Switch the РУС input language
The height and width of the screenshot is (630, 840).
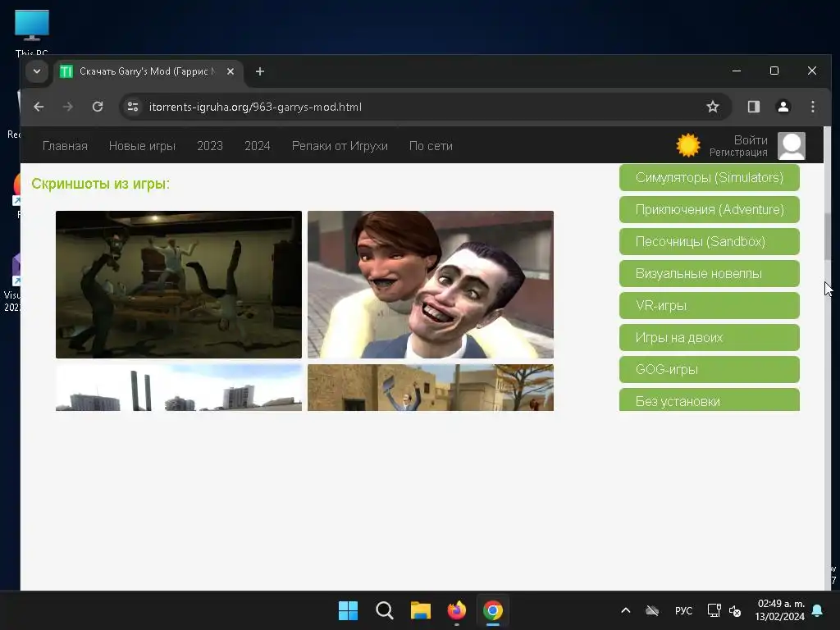pyautogui.click(x=683, y=610)
